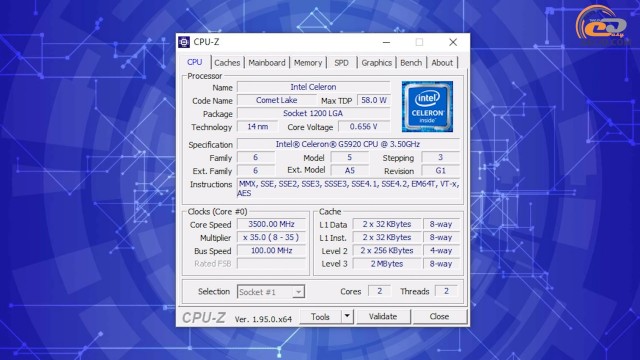
Task: Click the Ext. Family value 6
Action: [256, 171]
